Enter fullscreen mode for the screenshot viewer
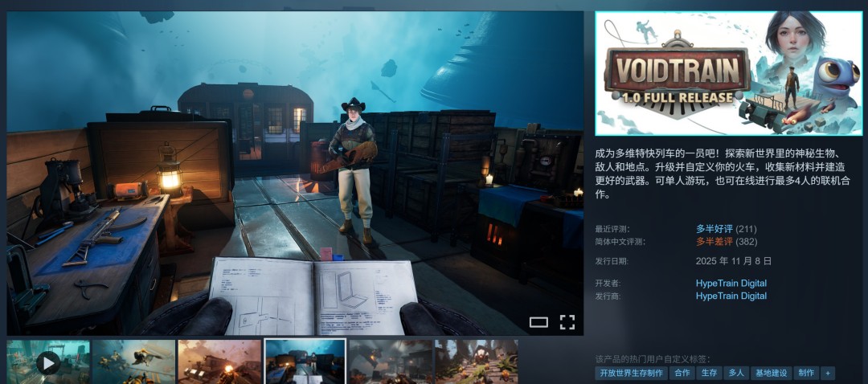 pos(567,322)
